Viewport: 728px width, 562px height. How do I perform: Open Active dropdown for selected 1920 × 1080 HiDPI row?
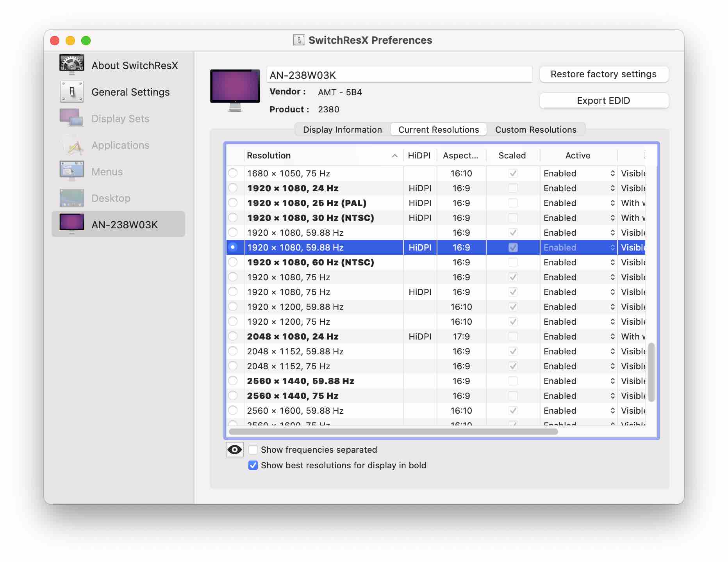579,247
